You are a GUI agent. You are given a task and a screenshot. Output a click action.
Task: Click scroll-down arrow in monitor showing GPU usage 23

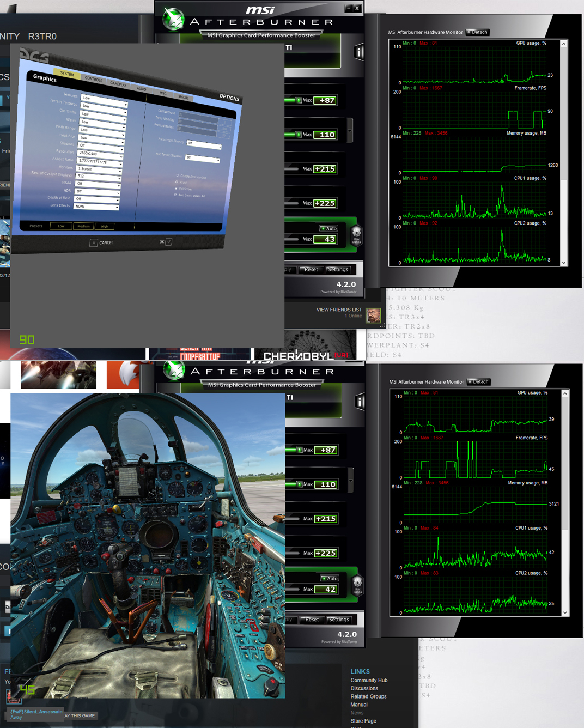pos(564,263)
